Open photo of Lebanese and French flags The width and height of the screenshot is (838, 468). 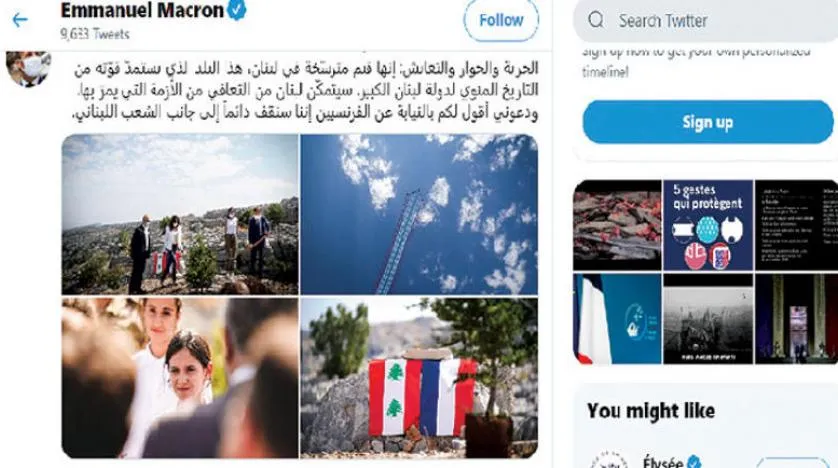419,378
